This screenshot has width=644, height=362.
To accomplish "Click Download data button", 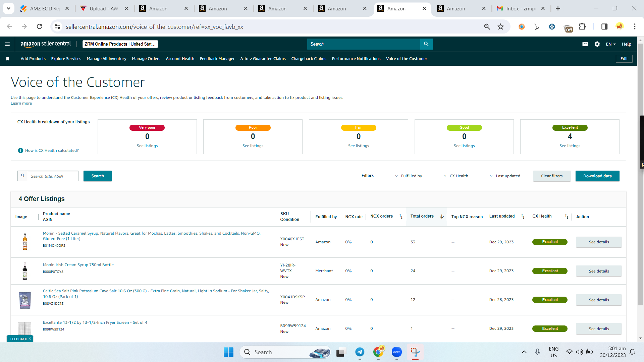I will coord(597,176).
